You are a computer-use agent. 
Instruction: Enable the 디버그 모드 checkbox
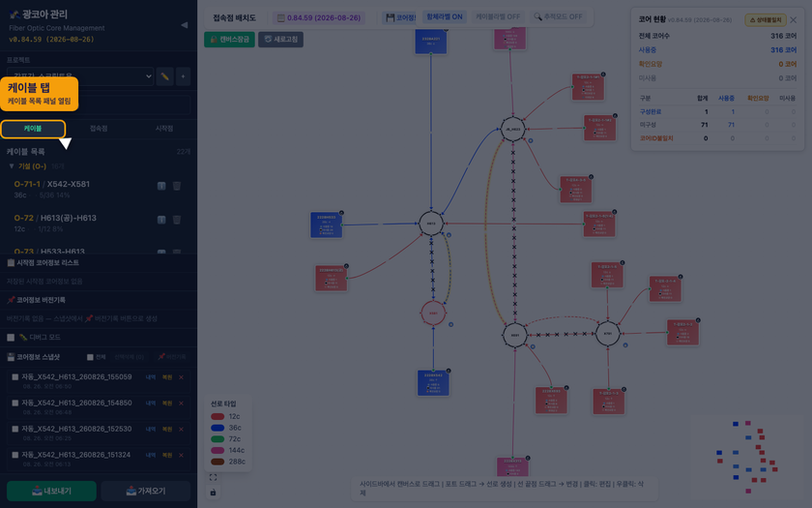pyautogui.click(x=11, y=338)
